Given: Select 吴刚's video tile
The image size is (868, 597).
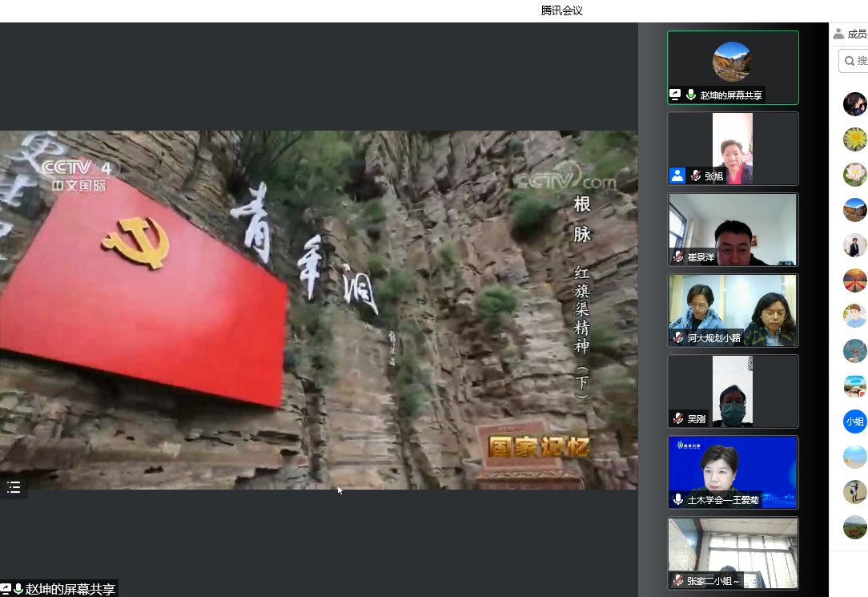Looking at the screenshot, I should [x=733, y=391].
